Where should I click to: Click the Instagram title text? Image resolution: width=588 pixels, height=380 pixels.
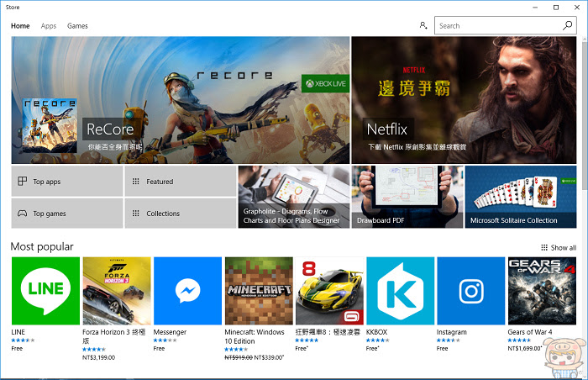pos(452,332)
